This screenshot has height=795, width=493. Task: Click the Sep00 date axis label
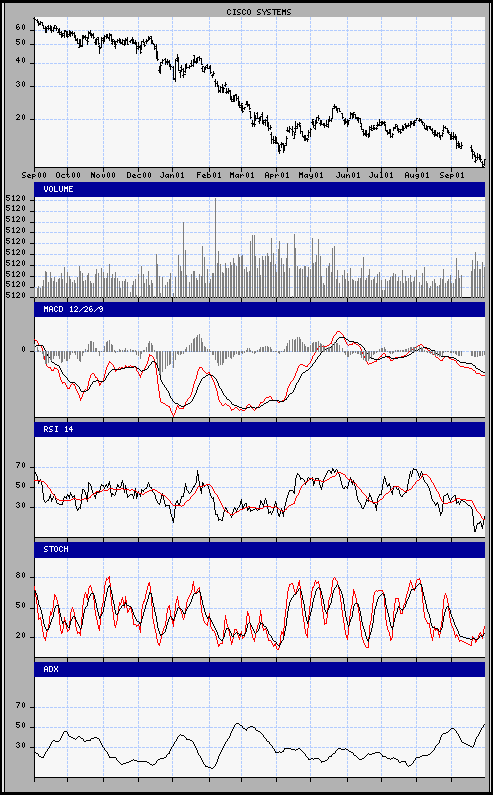click(x=34, y=175)
